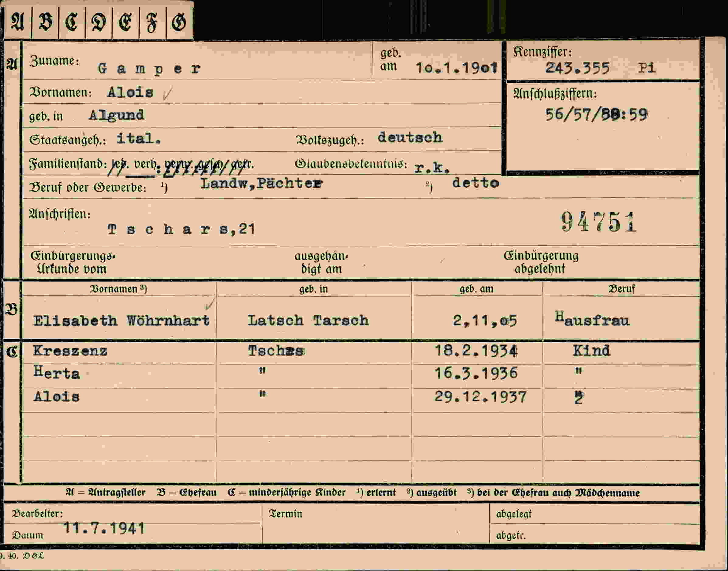Click the birth date '16.3.1936'
Screen dimensions: 728x571
click(476, 373)
